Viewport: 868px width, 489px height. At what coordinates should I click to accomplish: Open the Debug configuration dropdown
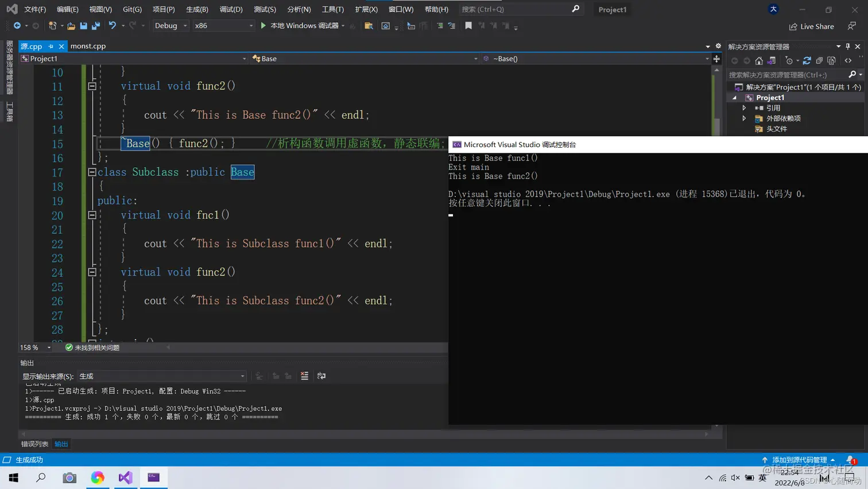170,26
